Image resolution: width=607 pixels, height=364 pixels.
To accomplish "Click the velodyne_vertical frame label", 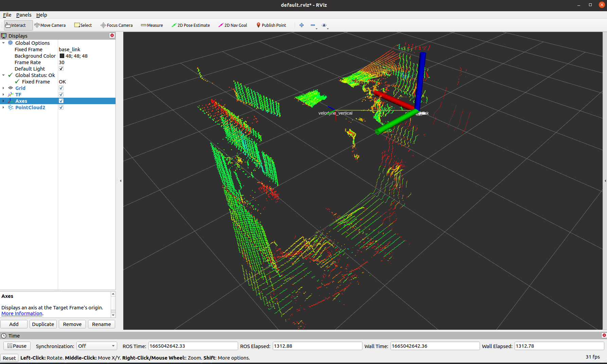I will [335, 113].
